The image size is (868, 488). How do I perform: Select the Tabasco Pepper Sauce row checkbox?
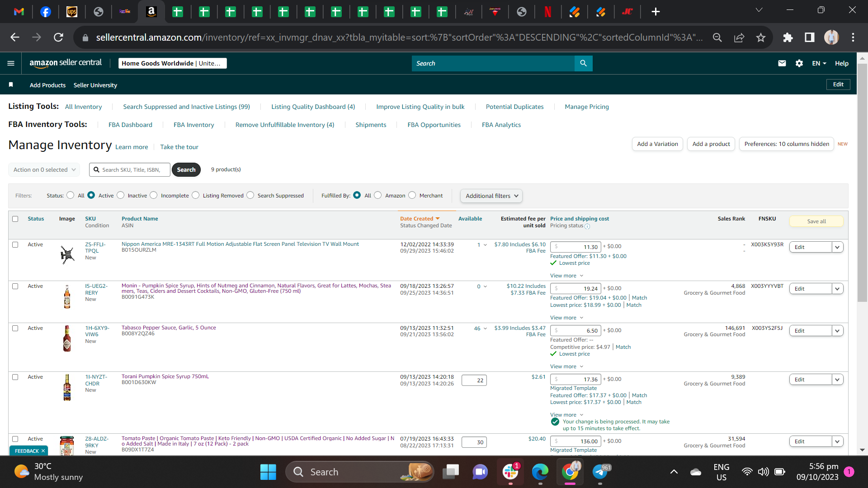[x=15, y=328]
